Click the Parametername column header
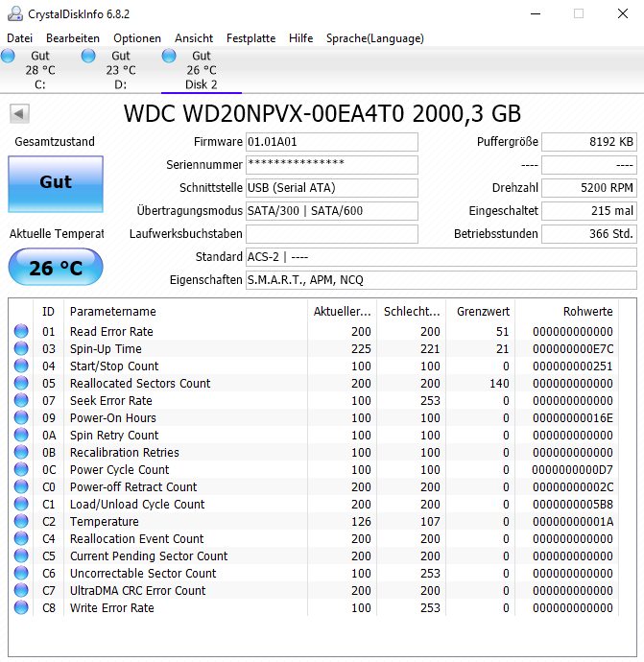The image size is (644, 662). pyautogui.click(x=185, y=312)
